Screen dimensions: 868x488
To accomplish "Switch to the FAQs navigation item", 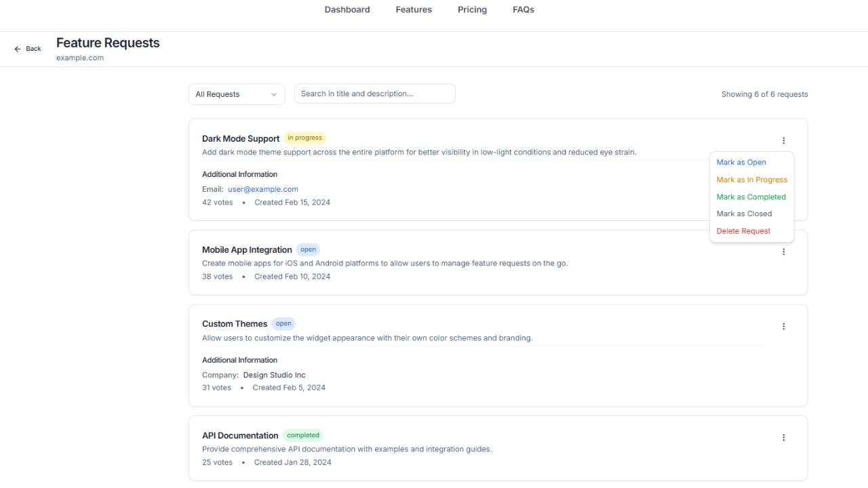I will coord(524,9).
